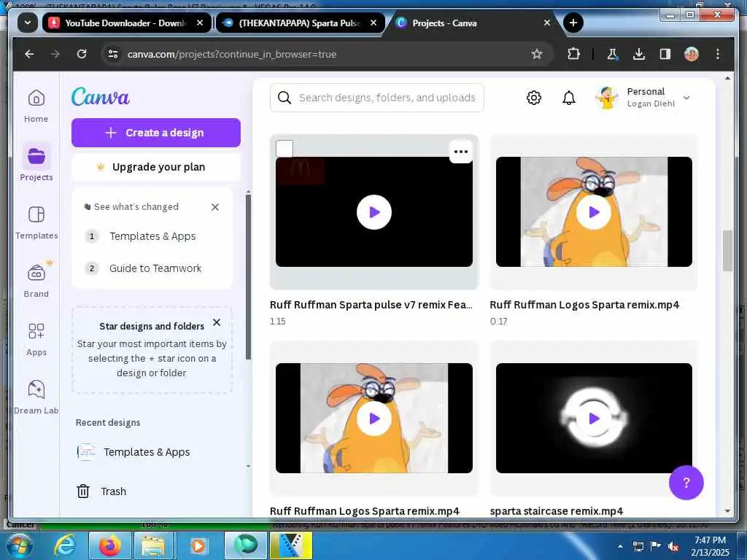Image resolution: width=747 pixels, height=560 pixels.
Task: Open new browser tab
Action: click(x=573, y=23)
